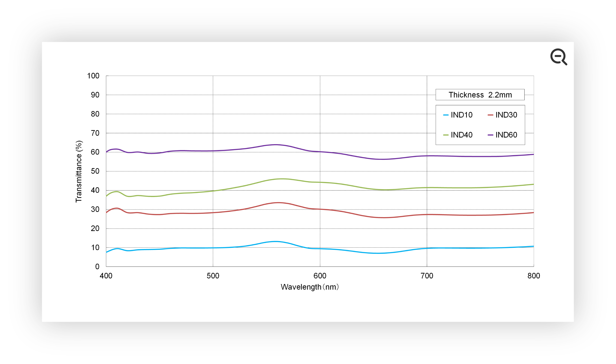Image resolution: width=616 pixels, height=364 pixels.
Task: Click the red IND30 legend color marker
Action: (x=490, y=115)
